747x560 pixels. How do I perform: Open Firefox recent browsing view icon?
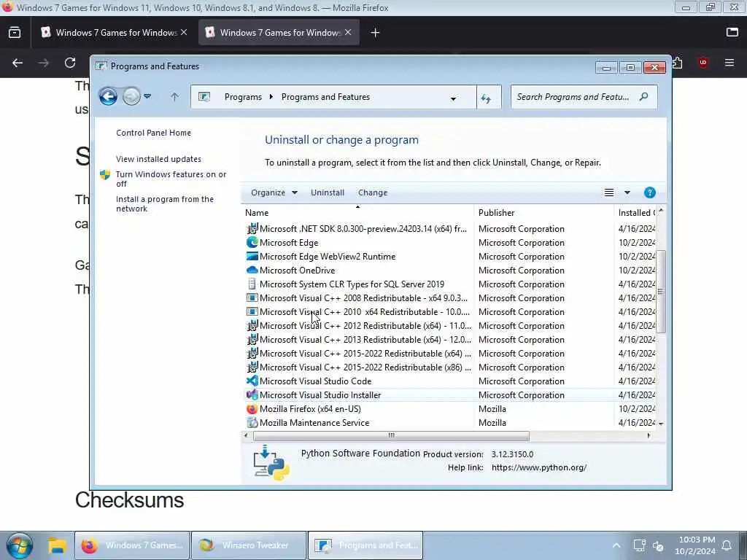click(15, 32)
